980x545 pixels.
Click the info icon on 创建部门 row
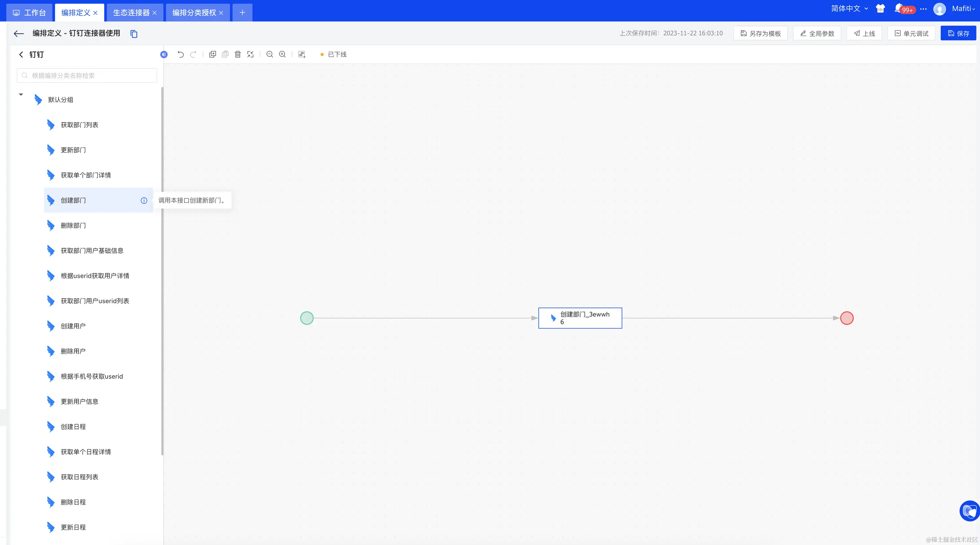click(x=144, y=201)
